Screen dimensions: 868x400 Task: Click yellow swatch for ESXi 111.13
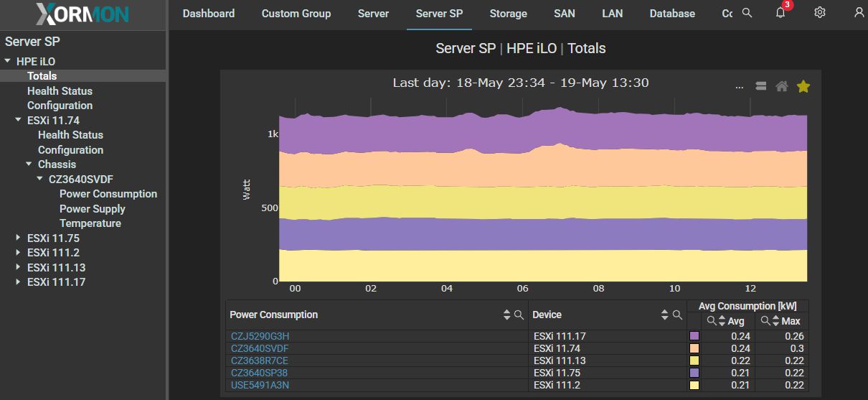click(694, 361)
